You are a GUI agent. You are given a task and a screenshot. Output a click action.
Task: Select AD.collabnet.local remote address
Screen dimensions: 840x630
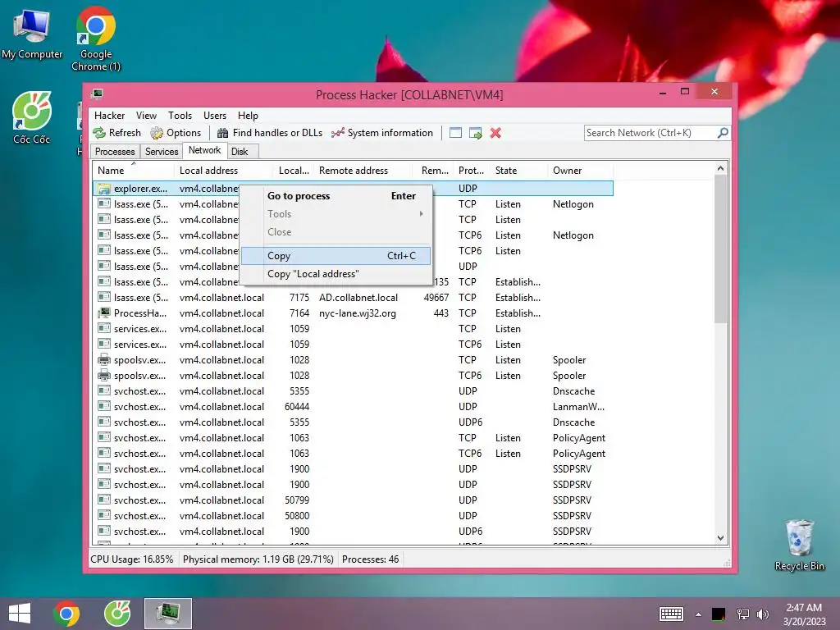point(358,298)
